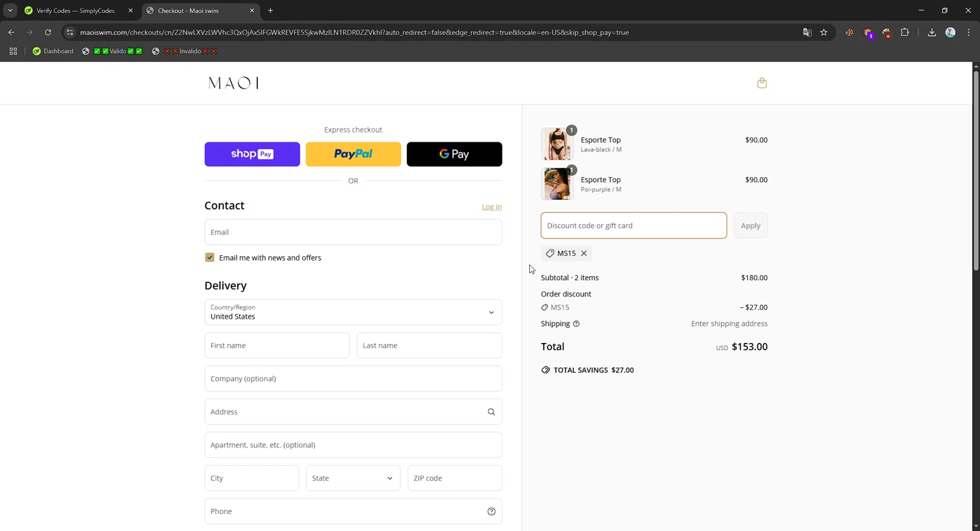The width and height of the screenshot is (980, 531).
Task: Click the Lava-black Esporte Top thumbnail
Action: click(x=557, y=144)
